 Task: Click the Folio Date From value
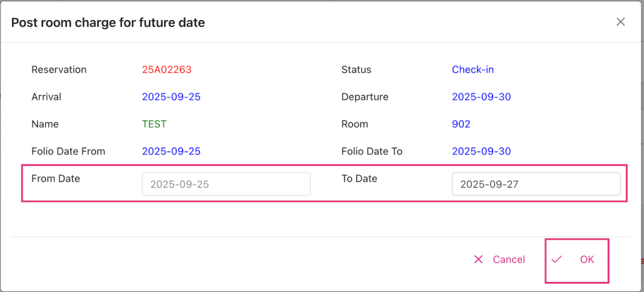171,151
